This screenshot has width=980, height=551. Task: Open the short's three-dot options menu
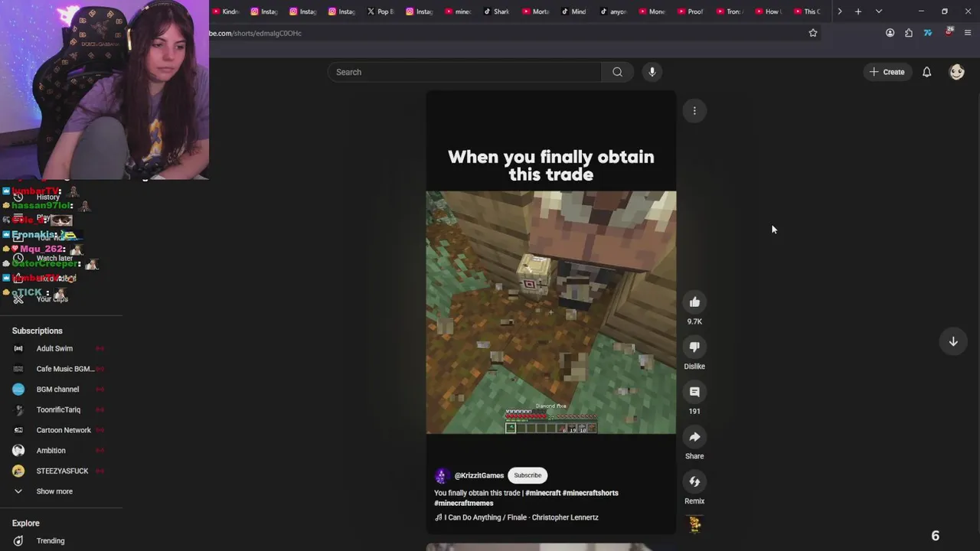click(x=694, y=111)
